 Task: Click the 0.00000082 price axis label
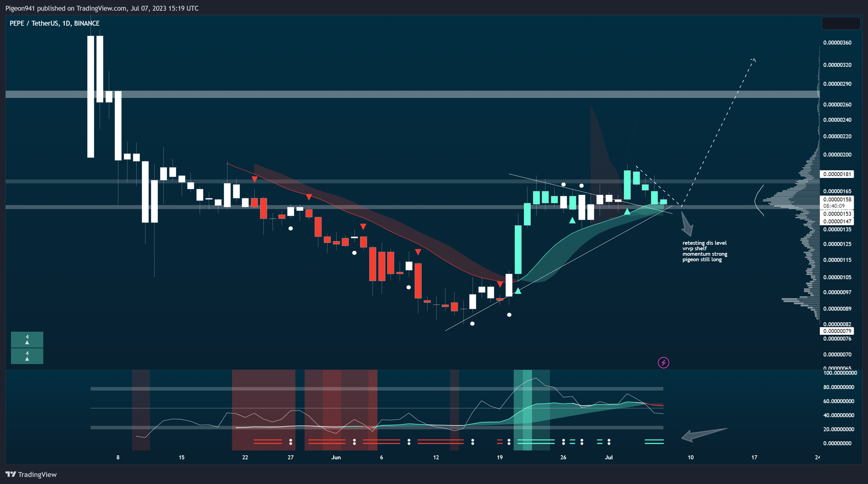[x=837, y=324]
